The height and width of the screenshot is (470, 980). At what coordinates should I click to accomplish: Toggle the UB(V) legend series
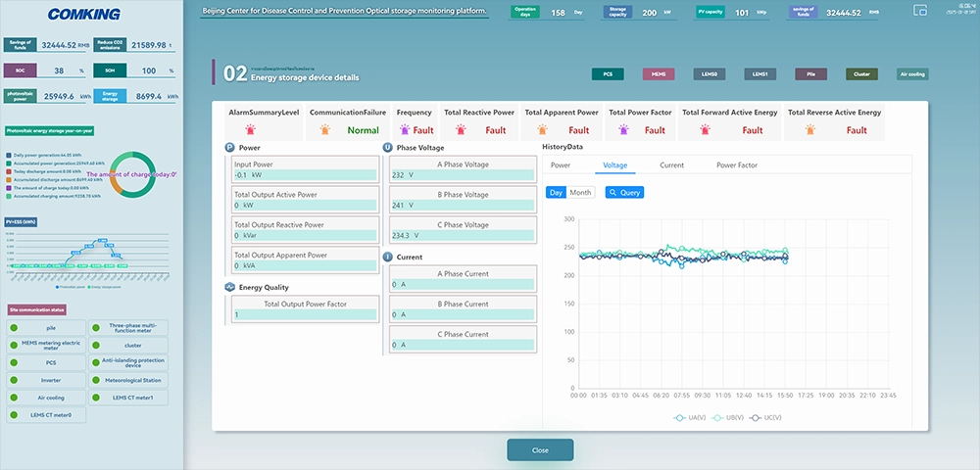click(727, 417)
